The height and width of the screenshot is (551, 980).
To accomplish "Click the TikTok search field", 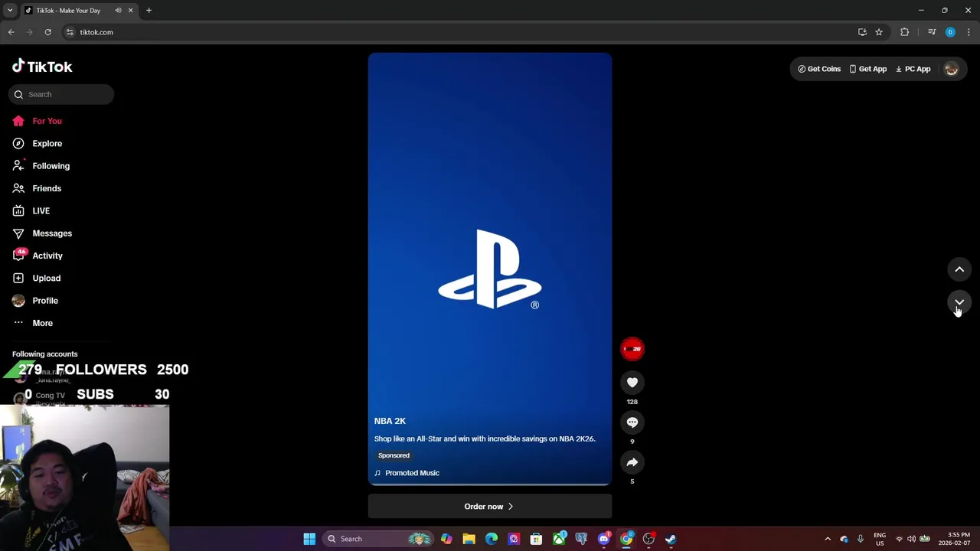I will point(62,94).
